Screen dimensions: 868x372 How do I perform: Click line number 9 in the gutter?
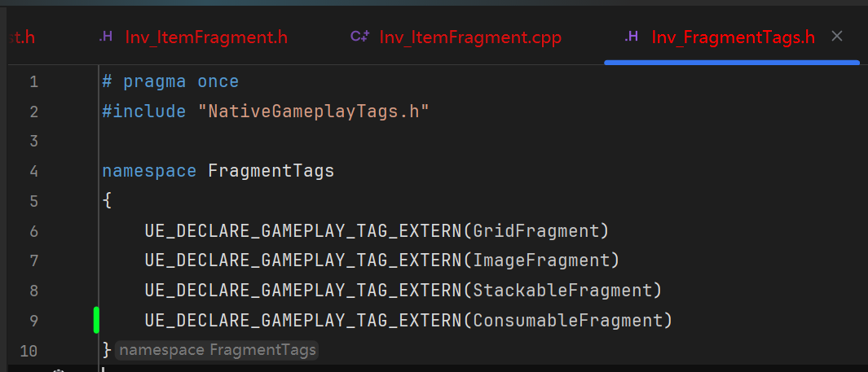pyautogui.click(x=33, y=320)
